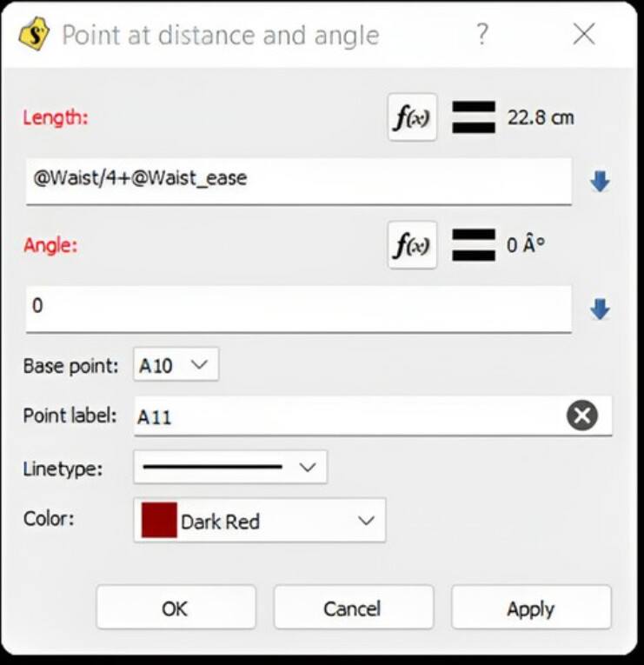The height and width of the screenshot is (665, 644).
Task: Open the Length formula editor f(x) button
Action: 412,117
